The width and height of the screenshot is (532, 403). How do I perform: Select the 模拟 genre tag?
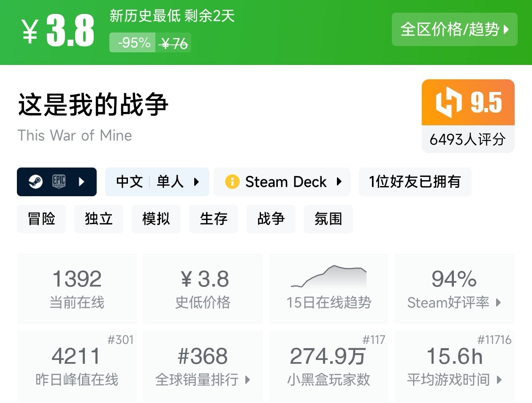pyautogui.click(x=156, y=219)
